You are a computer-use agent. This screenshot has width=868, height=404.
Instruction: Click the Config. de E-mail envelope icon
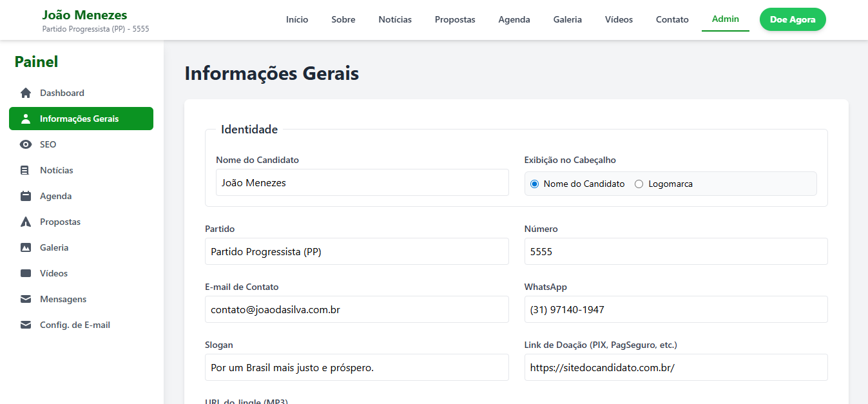pyautogui.click(x=26, y=325)
